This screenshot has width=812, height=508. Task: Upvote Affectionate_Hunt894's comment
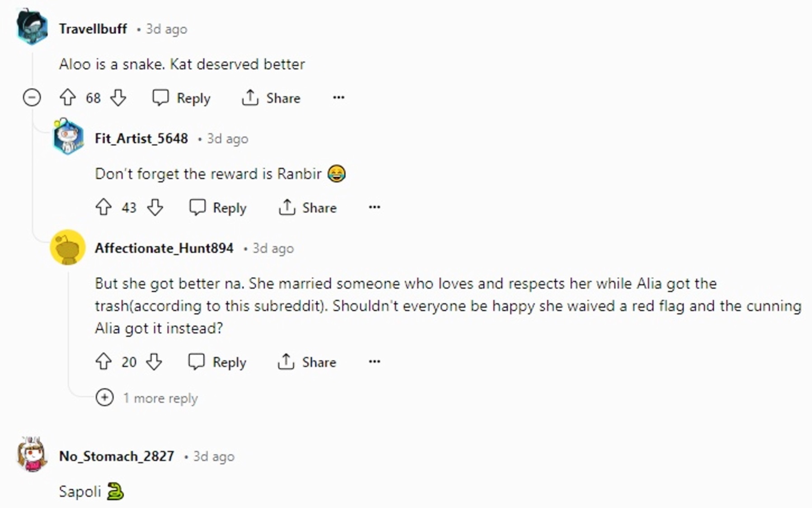click(103, 362)
